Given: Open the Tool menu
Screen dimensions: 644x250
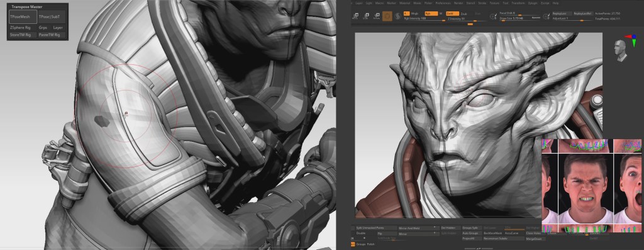Looking at the screenshot, I should point(505,3).
